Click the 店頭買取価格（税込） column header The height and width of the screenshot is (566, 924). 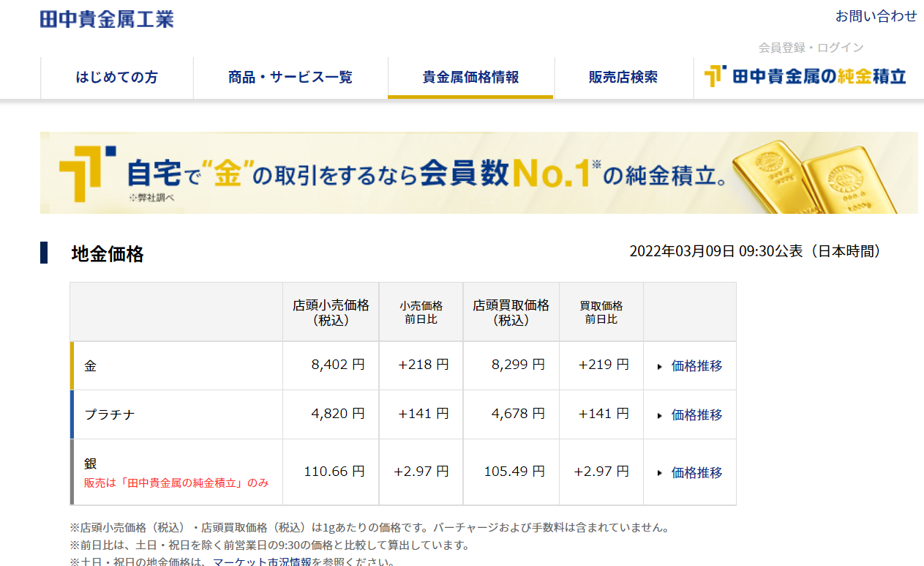pyautogui.click(x=511, y=312)
